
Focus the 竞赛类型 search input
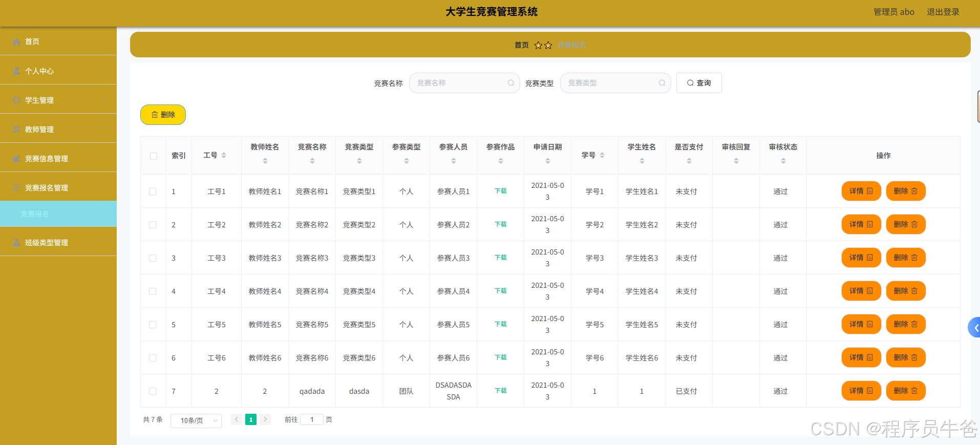click(x=615, y=83)
